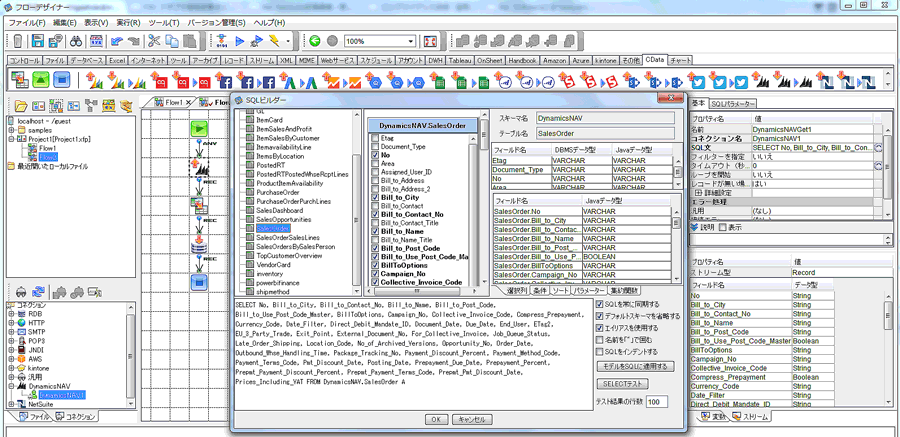Click the OK button in SQL builder

pyautogui.click(x=436, y=420)
